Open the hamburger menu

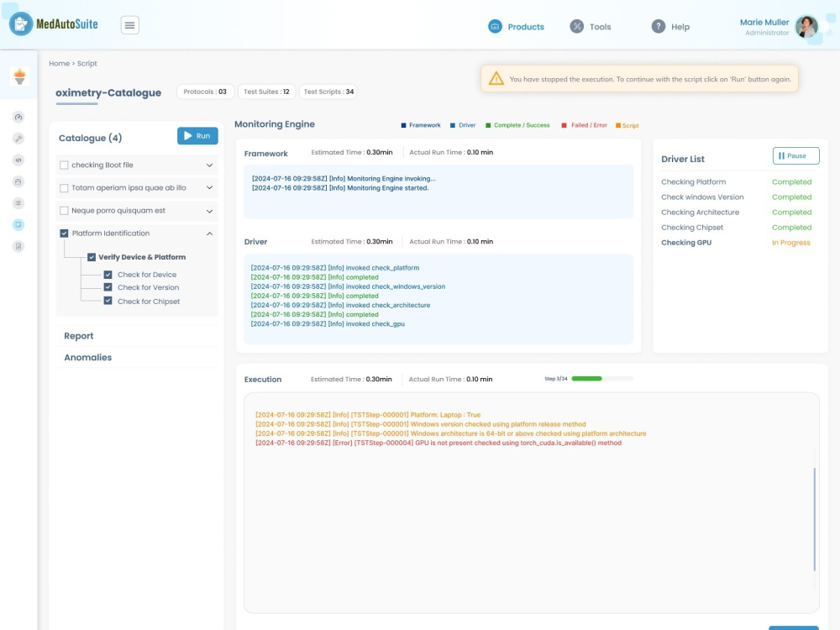tap(129, 25)
